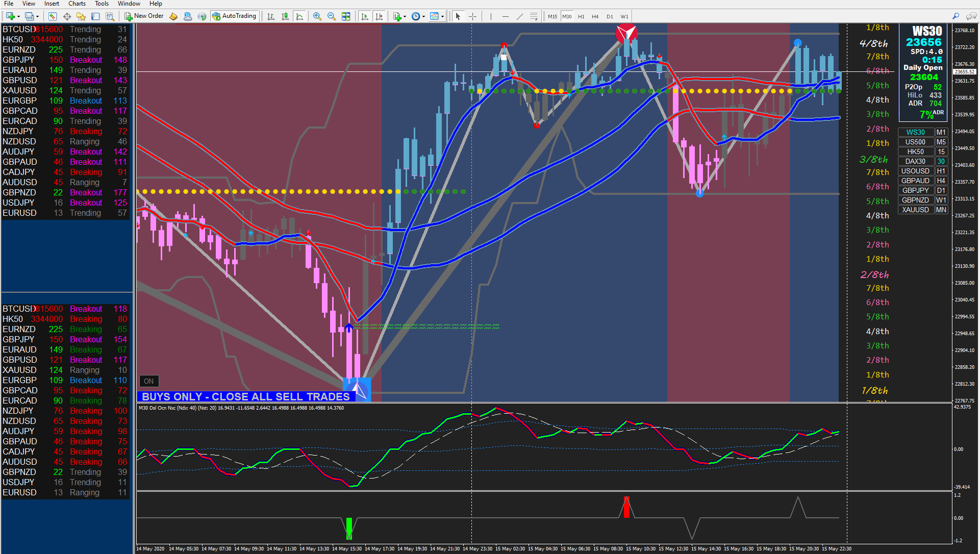Open the Charts menu
Image resolution: width=980 pixels, height=554 pixels.
coord(77,4)
